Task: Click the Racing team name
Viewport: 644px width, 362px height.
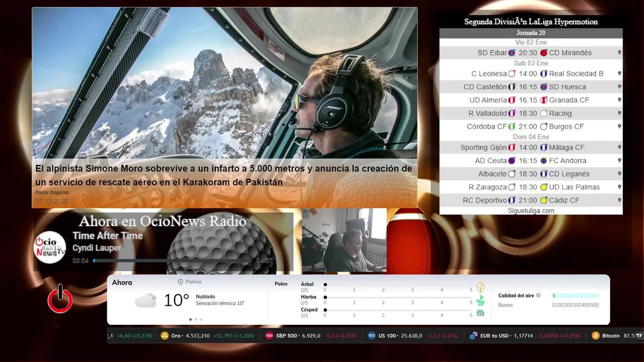Action: tap(560, 113)
